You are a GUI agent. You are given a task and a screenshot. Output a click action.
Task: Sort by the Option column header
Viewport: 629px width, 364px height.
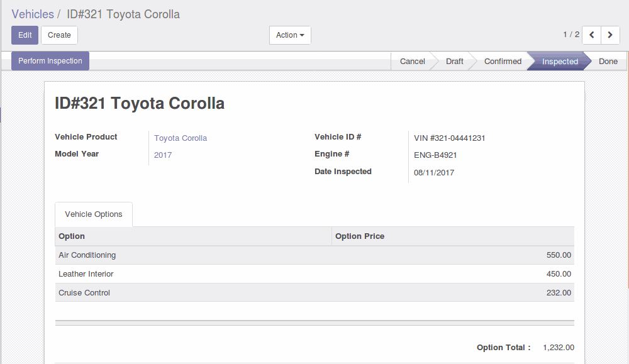coord(193,236)
